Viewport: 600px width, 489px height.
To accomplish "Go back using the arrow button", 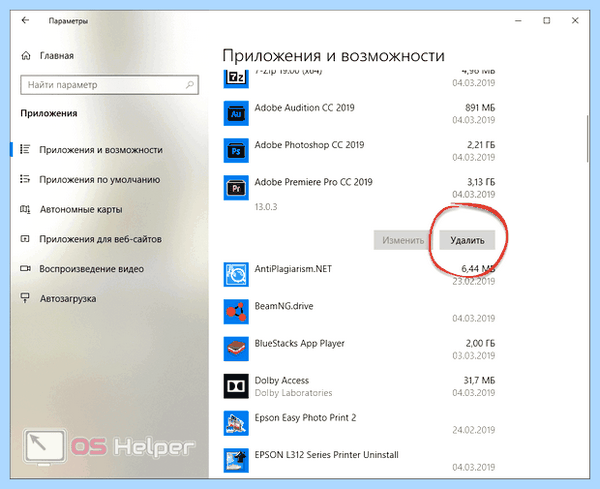I will (x=25, y=20).
